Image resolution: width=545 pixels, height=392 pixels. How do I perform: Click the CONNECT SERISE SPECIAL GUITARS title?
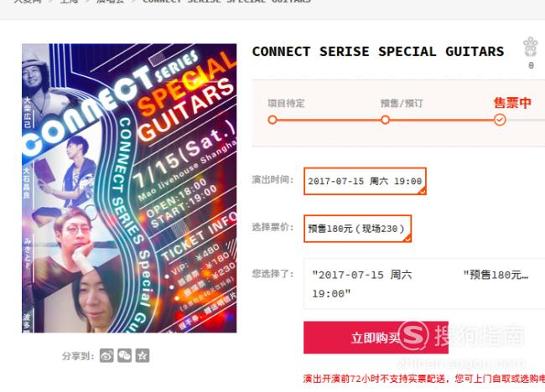coord(378,52)
